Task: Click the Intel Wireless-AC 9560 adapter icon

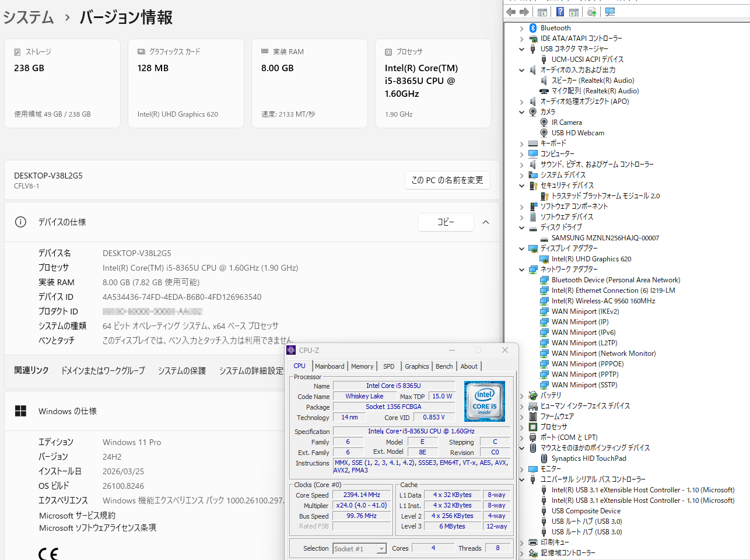Action: click(x=544, y=301)
